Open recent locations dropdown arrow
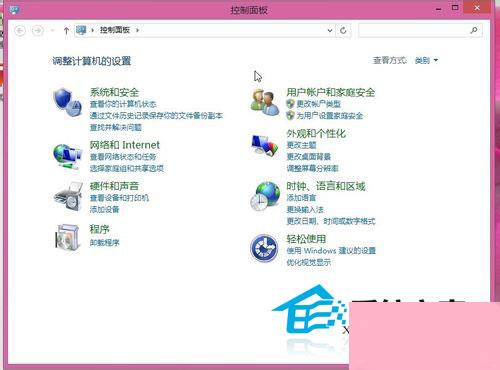The image size is (500, 370). pos(52,31)
